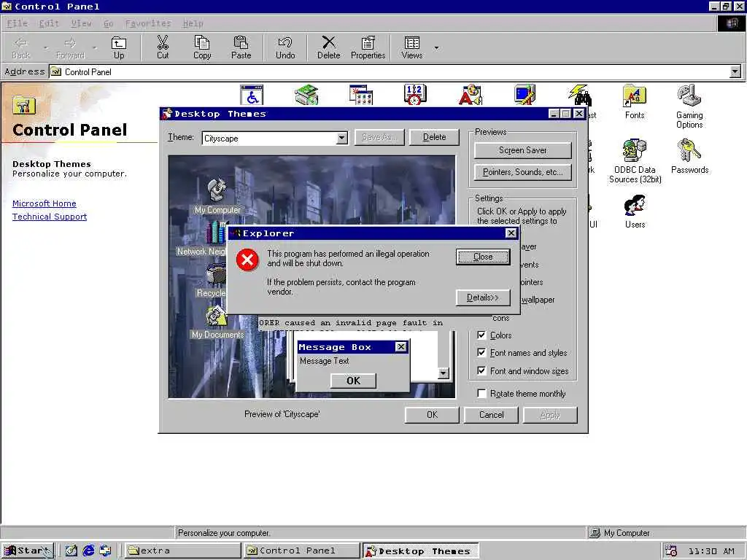747x560 pixels.
Task: Open the Add/Remove Programs icon
Action: coord(361,94)
